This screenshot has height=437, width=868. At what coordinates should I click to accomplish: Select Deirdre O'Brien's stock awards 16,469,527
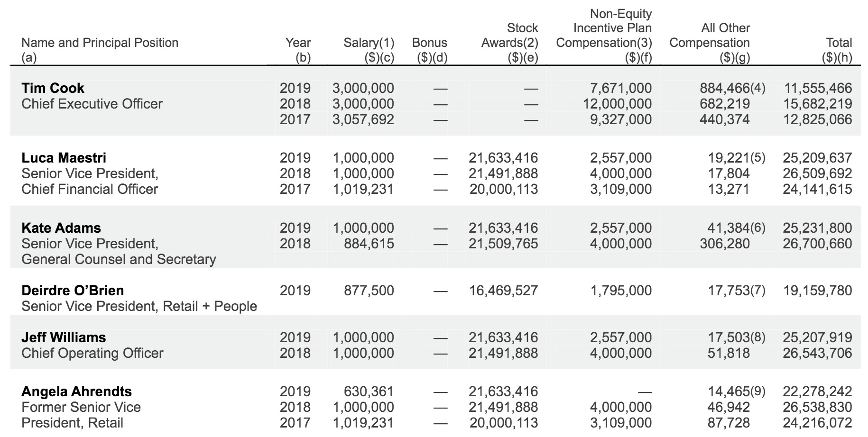(503, 291)
